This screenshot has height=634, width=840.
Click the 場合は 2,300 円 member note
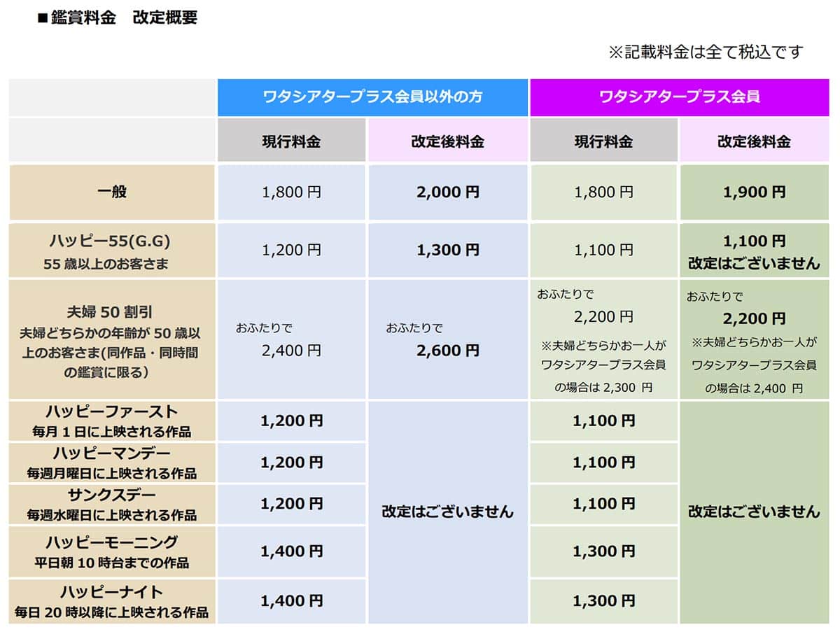pyautogui.click(x=603, y=387)
